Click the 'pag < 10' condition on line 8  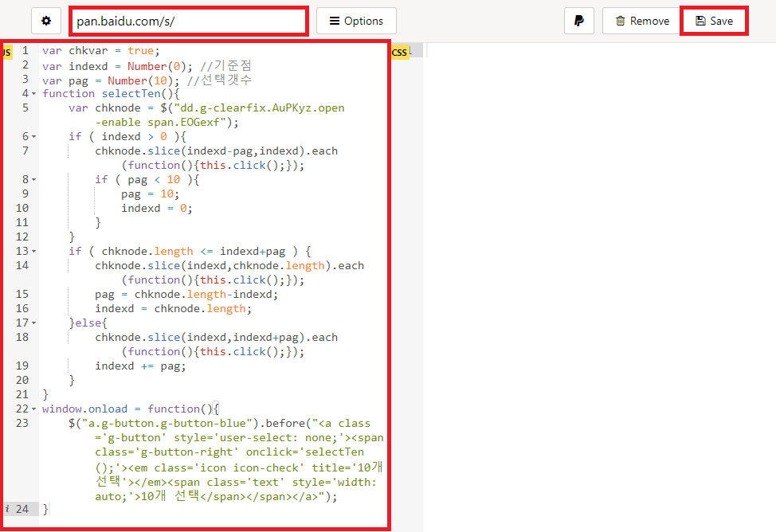tap(154, 180)
